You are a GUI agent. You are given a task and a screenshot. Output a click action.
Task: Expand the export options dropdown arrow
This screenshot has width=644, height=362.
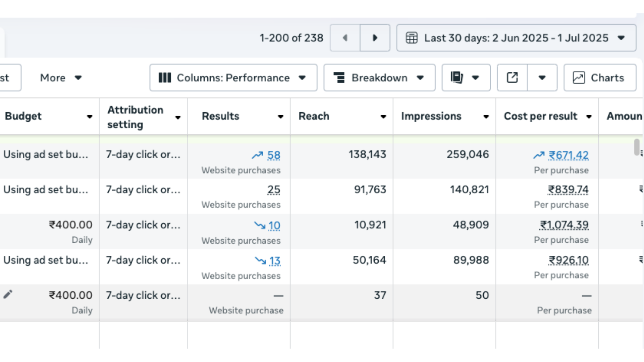pos(542,78)
